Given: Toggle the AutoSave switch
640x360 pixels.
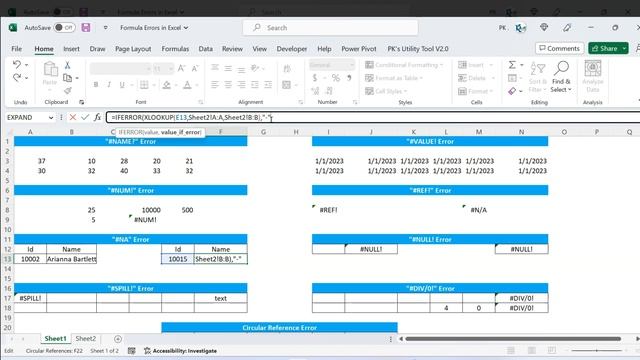Looking at the screenshot, I should [x=64, y=28].
